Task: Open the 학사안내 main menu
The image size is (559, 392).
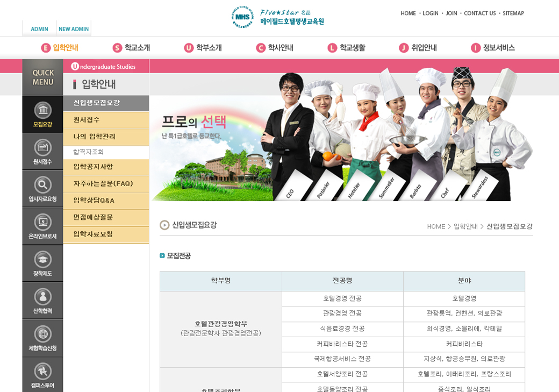Action: pos(275,48)
